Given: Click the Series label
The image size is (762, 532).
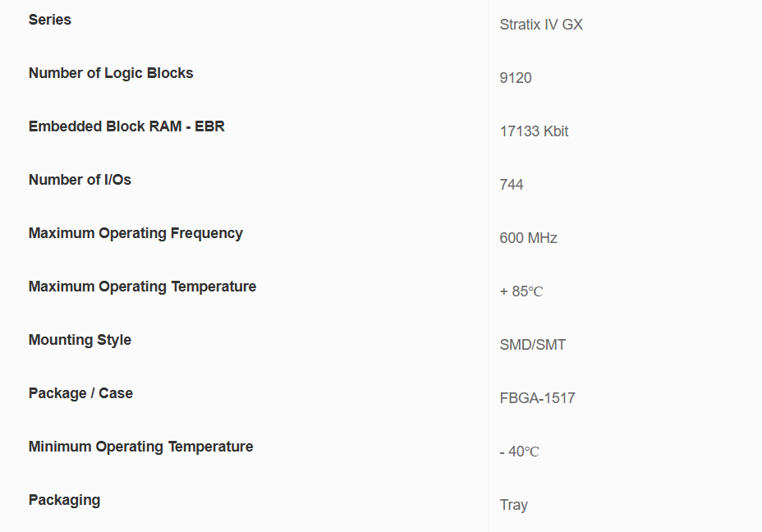Looking at the screenshot, I should pyautogui.click(x=50, y=20).
